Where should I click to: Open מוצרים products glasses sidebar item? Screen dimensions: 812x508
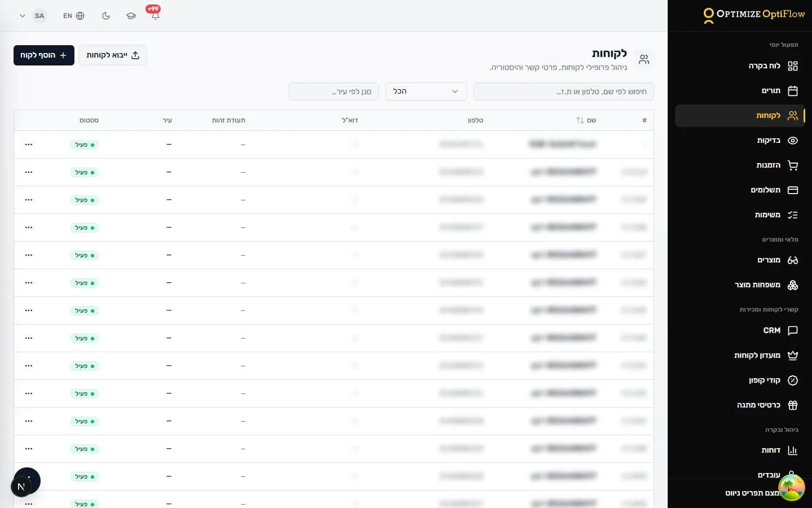[x=740, y=260]
